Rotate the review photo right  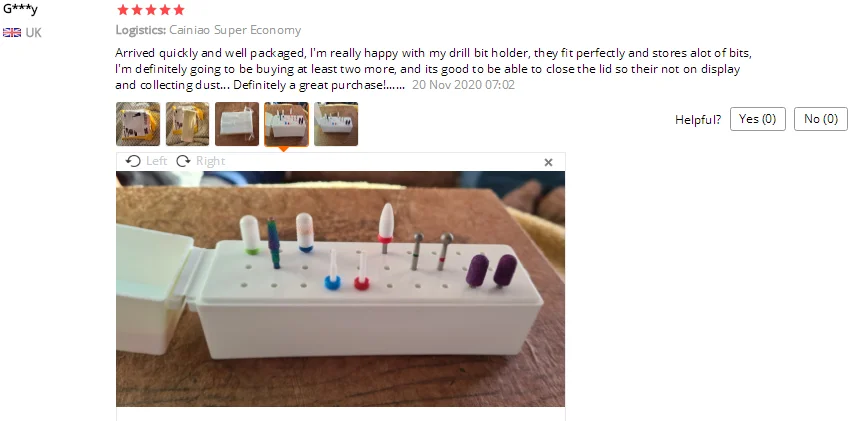pos(200,161)
